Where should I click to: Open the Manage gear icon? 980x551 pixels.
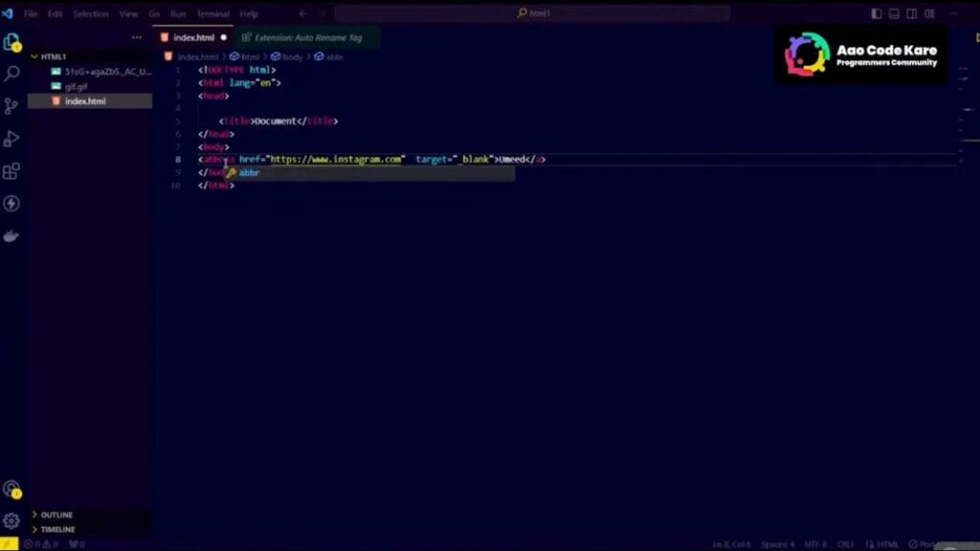(11, 521)
